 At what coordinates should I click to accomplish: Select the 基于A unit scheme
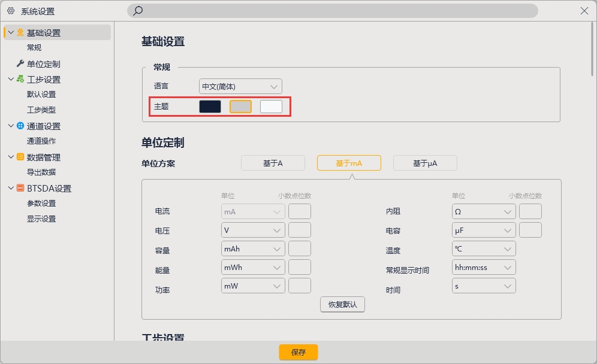pyautogui.click(x=273, y=162)
